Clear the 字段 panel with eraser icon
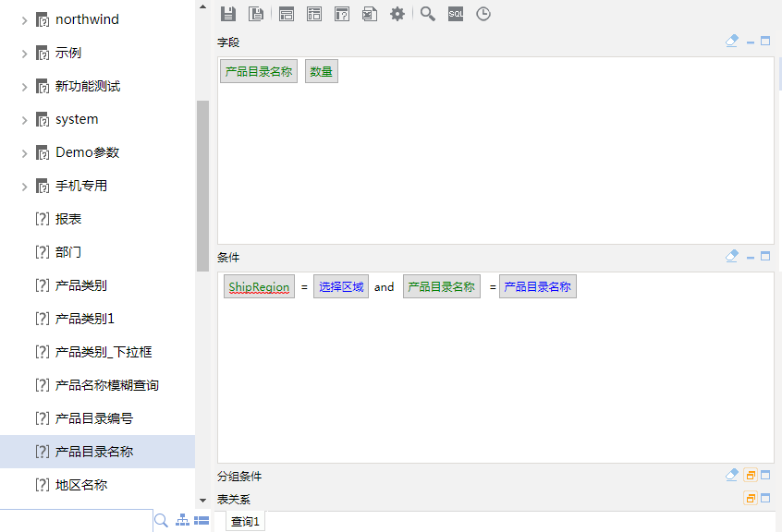The image size is (782, 532). tap(732, 41)
